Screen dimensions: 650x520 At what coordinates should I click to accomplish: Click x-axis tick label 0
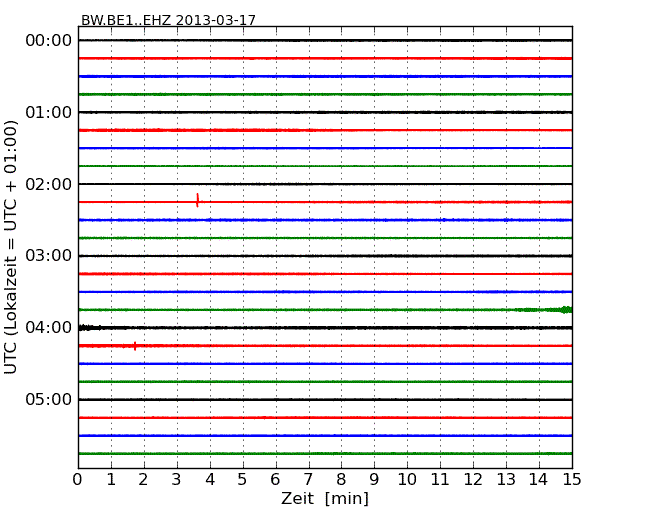click(78, 480)
